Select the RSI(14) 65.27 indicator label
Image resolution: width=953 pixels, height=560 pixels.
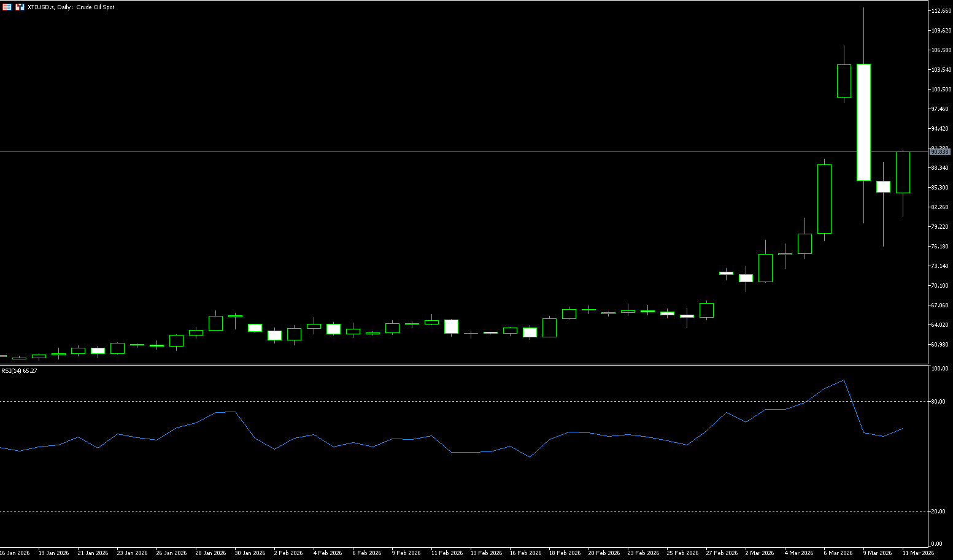pyautogui.click(x=19, y=371)
